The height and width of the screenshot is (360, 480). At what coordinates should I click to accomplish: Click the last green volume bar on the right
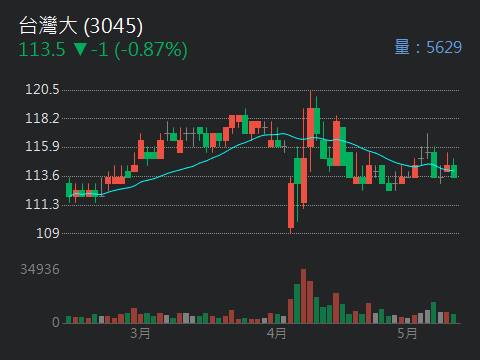point(453,319)
